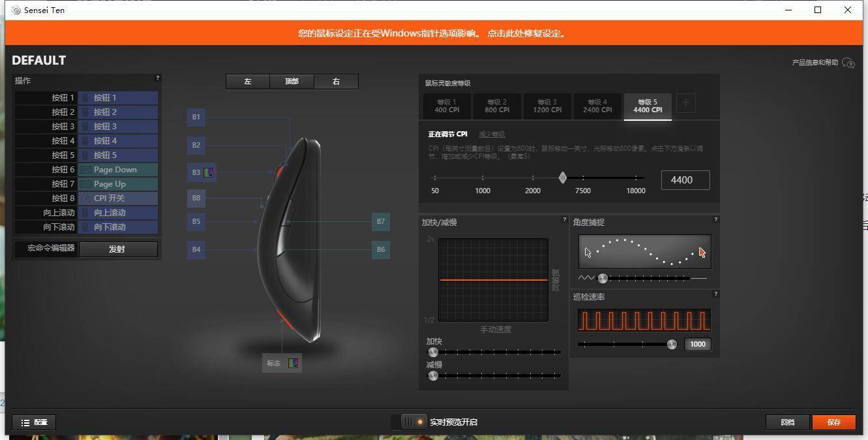The image size is (868, 440).
Task: Open the blue 向上滚动 mapping cell
Action: pyautogui.click(x=118, y=213)
